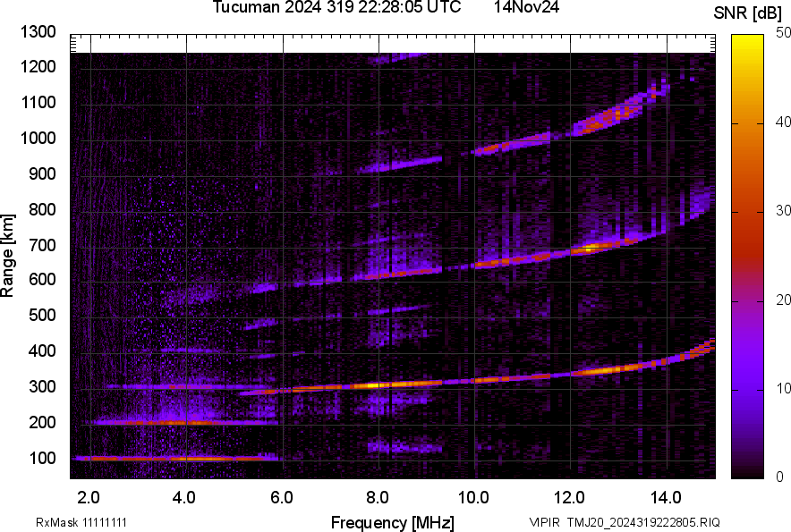Click range tick label '1300'
This screenshot has width=791, height=532.
tap(38, 32)
